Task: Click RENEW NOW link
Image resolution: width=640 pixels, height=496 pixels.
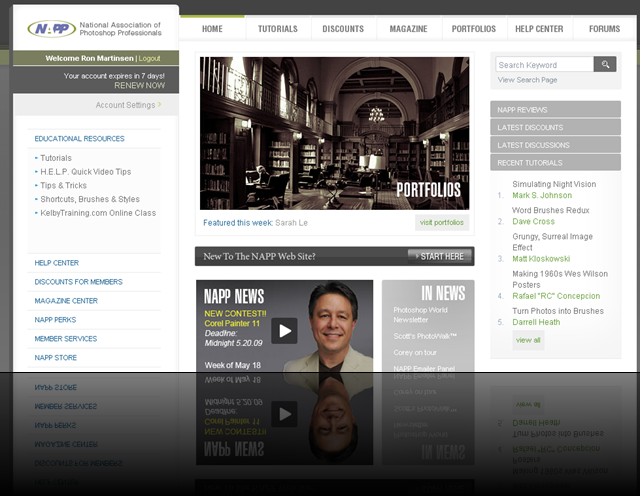Action: click(x=140, y=85)
